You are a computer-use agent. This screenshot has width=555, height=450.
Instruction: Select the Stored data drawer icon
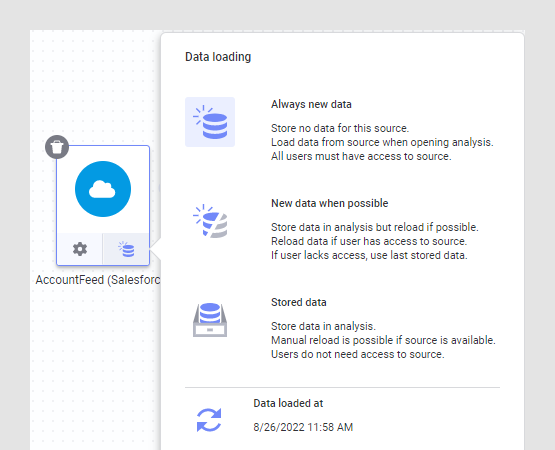(x=210, y=320)
